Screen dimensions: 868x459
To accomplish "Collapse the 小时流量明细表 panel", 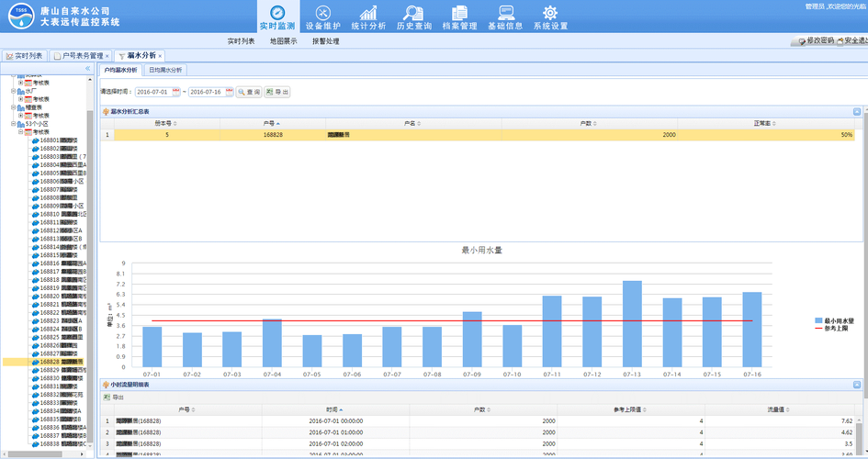I will coord(857,385).
